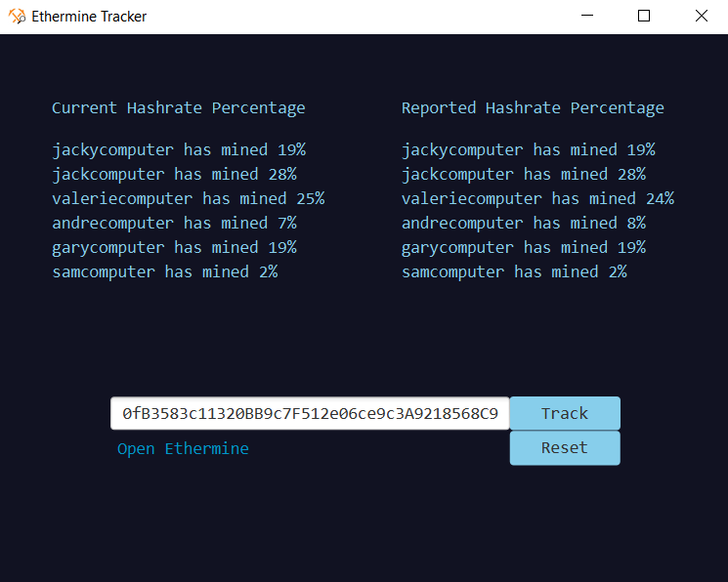The width and height of the screenshot is (728, 582).
Task: Click current 'garycomputer has mined 19%' line
Action: click(174, 248)
